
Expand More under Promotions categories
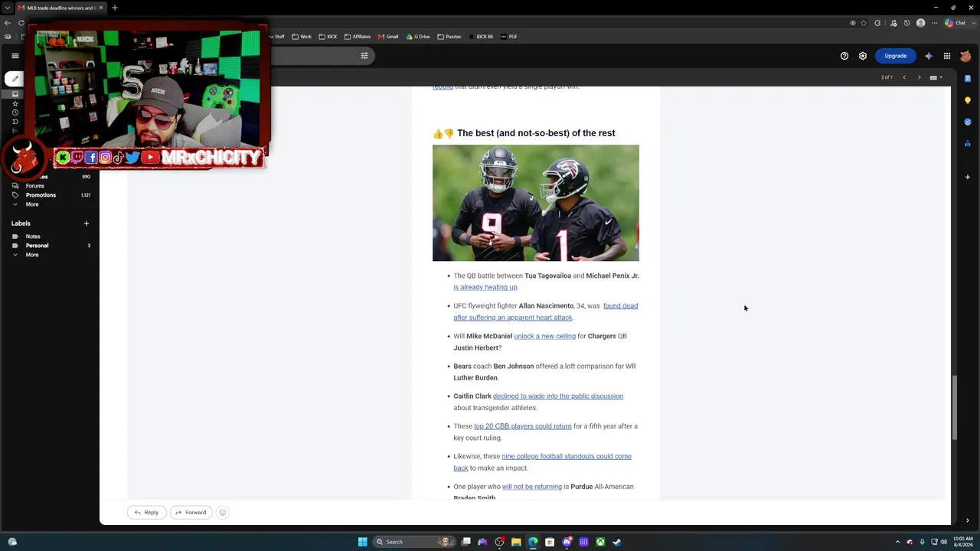pos(32,204)
